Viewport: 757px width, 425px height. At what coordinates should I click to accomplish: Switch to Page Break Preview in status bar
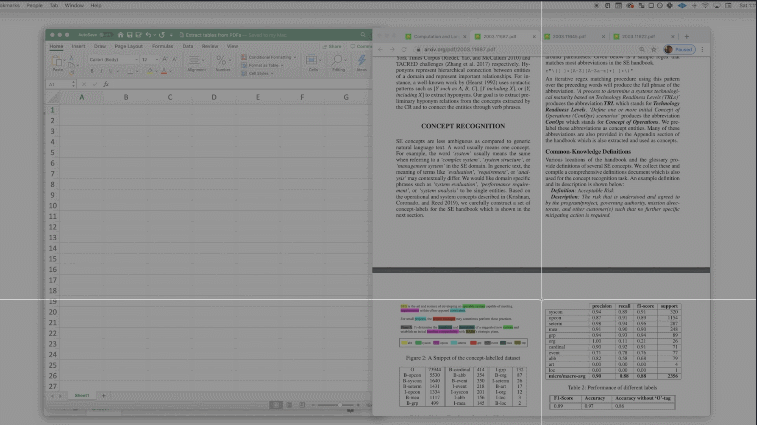point(302,405)
